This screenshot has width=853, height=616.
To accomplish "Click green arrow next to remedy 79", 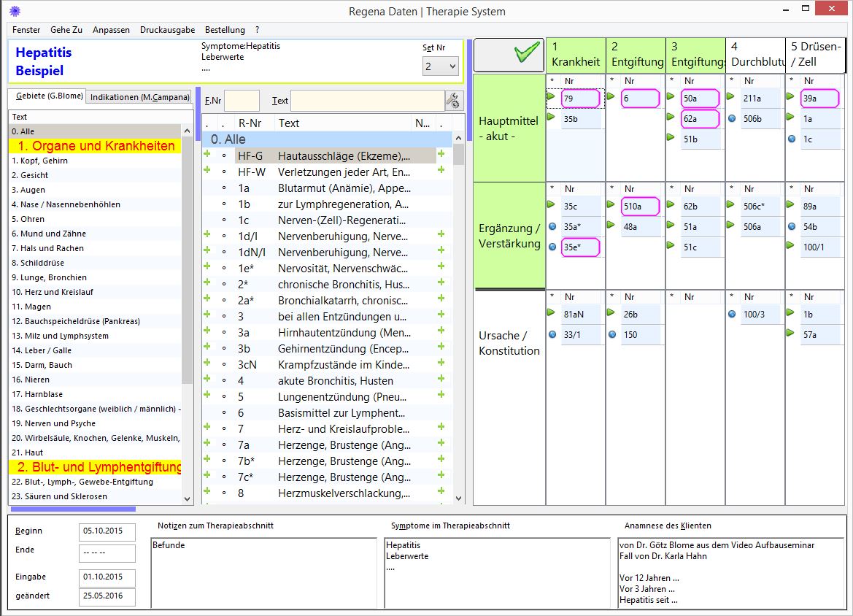I will coord(552,96).
